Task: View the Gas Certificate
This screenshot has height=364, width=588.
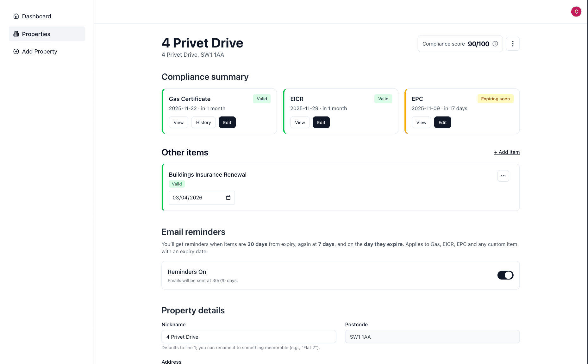Action: (x=178, y=122)
